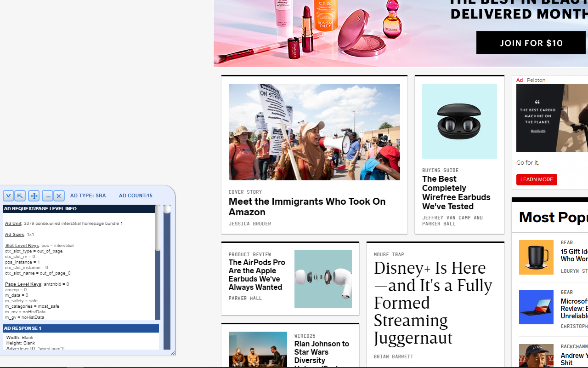Image resolution: width=588 pixels, height=368 pixels.
Task: Open the 15 Gift Ideas article
Action: tap(574, 255)
